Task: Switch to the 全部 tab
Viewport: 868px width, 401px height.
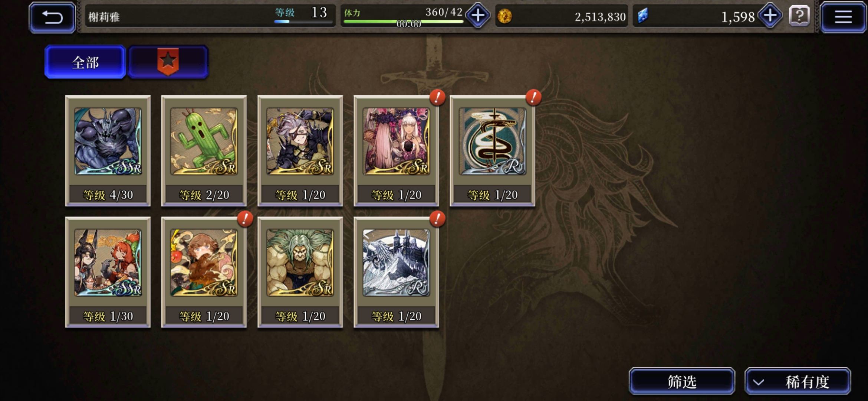Action: [x=85, y=62]
